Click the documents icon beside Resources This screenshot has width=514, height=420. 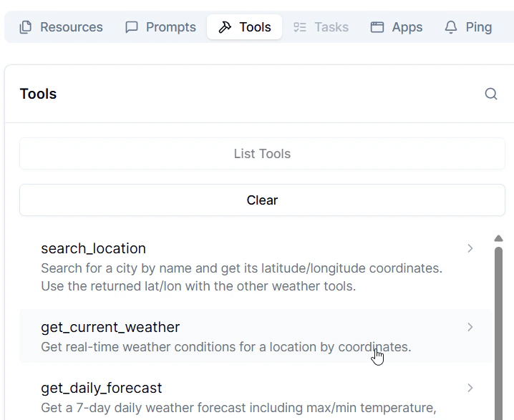click(x=26, y=27)
